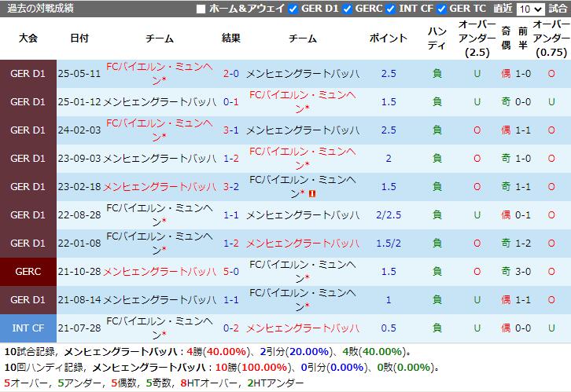Uncheck the GERC filter checkbox
This screenshot has height=392, width=571.
pos(348,9)
